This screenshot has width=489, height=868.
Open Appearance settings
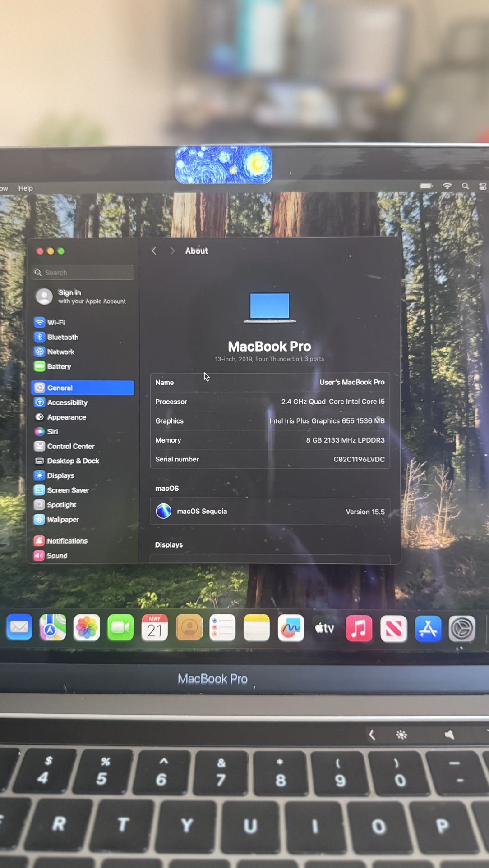pyautogui.click(x=60, y=417)
